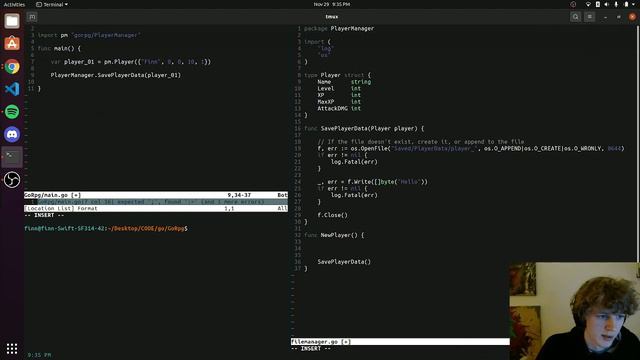
Task: Minimize the tmux terminal window
Action: pos(605,17)
